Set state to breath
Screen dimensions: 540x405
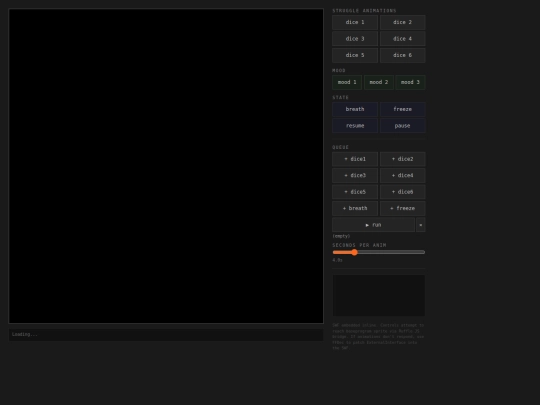[x=355, y=109]
